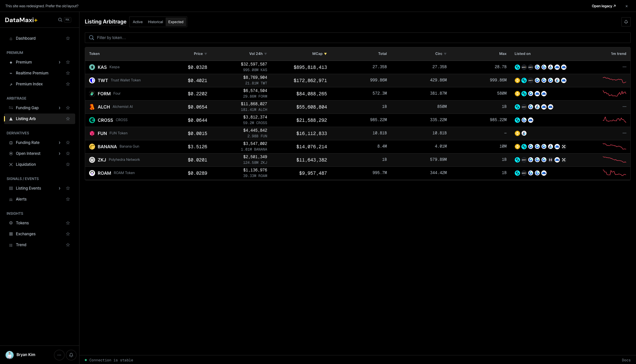Image resolution: width=636 pixels, height=364 pixels.
Task: Click the ROAM 1m trend sparkline
Action: 614,173
